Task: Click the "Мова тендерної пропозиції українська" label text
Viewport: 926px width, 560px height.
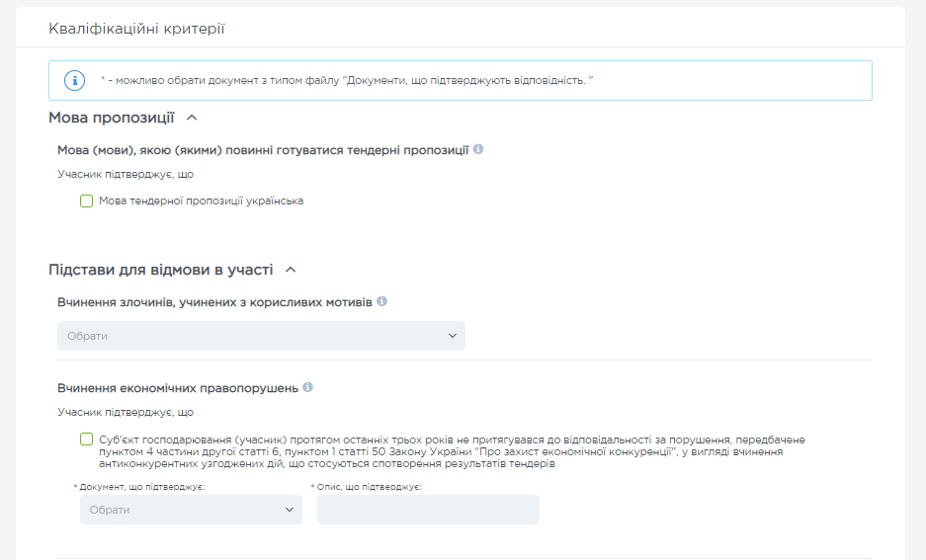Action: click(201, 201)
